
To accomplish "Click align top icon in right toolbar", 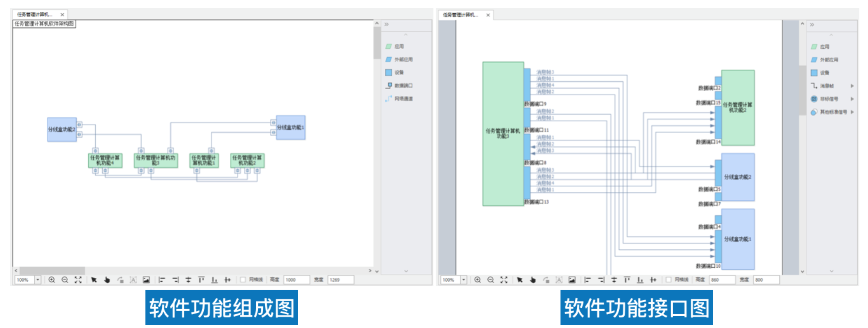I will tap(627, 280).
